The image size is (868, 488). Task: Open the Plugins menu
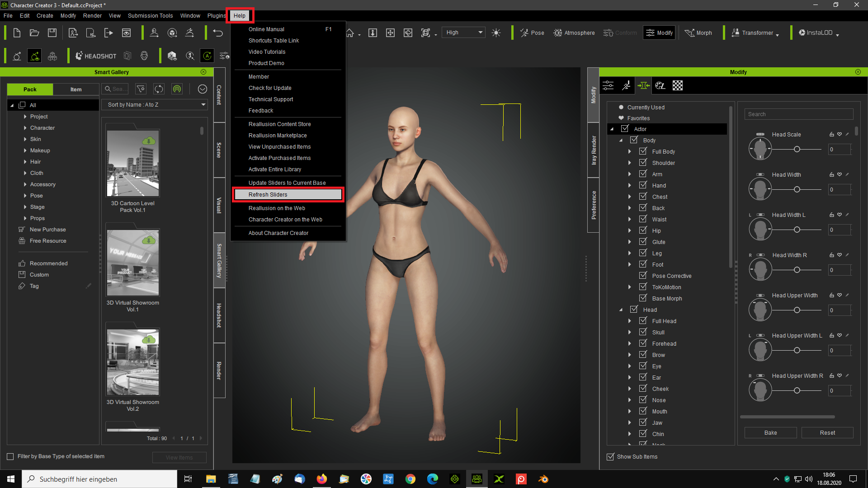coord(217,15)
